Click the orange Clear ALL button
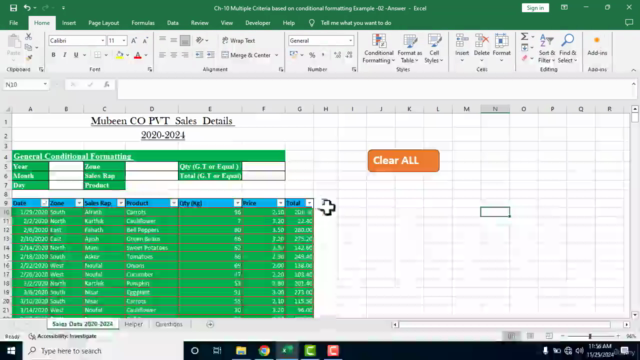Viewport: 640px width, 360px height. [403, 160]
